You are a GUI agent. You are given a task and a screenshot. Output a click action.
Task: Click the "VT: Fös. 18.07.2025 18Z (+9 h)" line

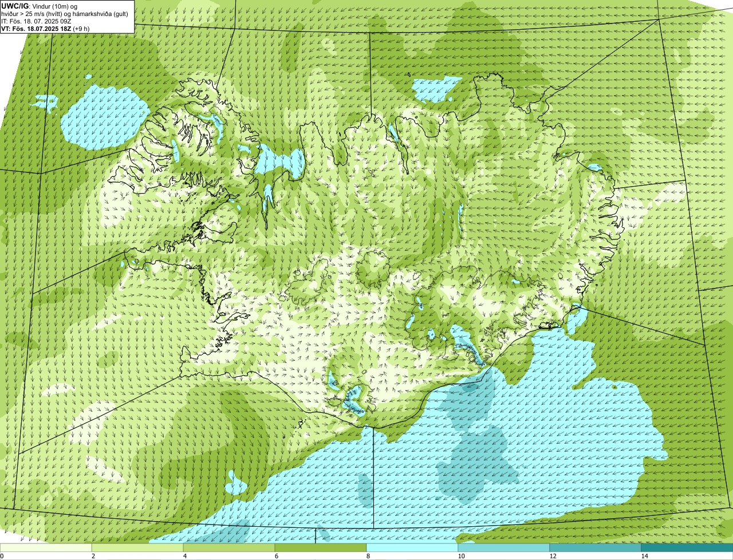click(45, 28)
